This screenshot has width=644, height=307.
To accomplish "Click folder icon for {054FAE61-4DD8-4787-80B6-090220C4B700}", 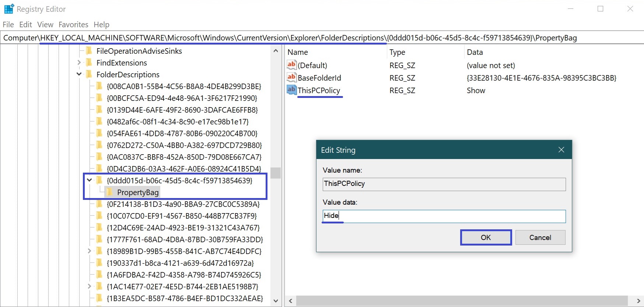I will [99, 133].
